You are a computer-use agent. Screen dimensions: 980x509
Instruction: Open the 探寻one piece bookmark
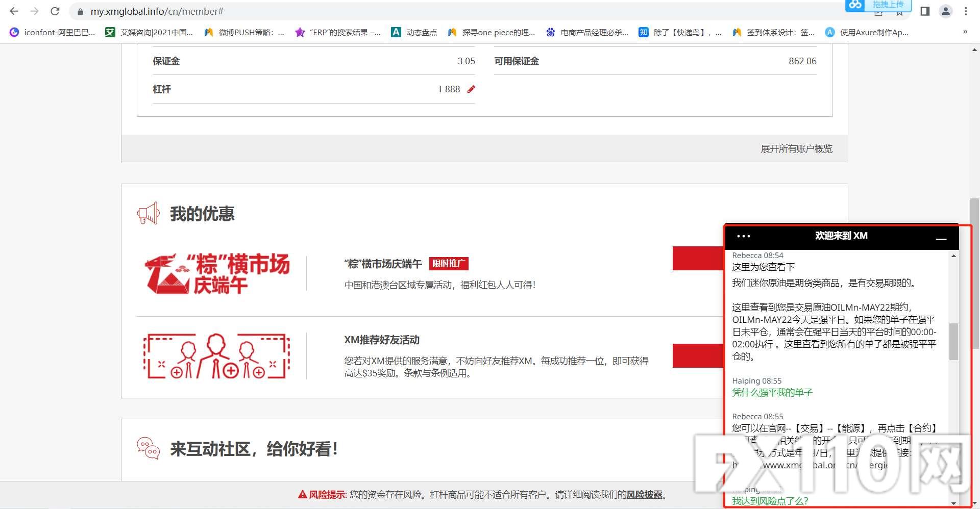pos(491,32)
